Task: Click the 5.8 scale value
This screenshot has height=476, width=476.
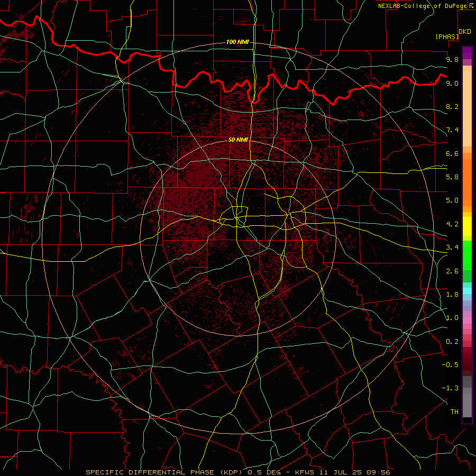Action: point(452,177)
